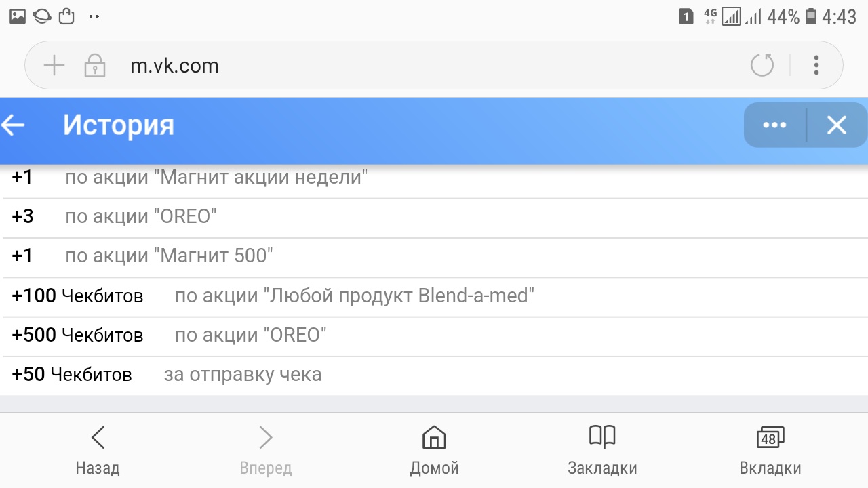The width and height of the screenshot is (868, 488).
Task: Tap the back arrow in История header
Action: tap(14, 125)
